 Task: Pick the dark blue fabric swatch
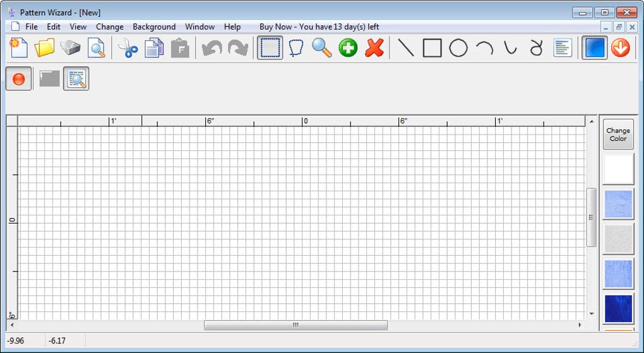618,309
